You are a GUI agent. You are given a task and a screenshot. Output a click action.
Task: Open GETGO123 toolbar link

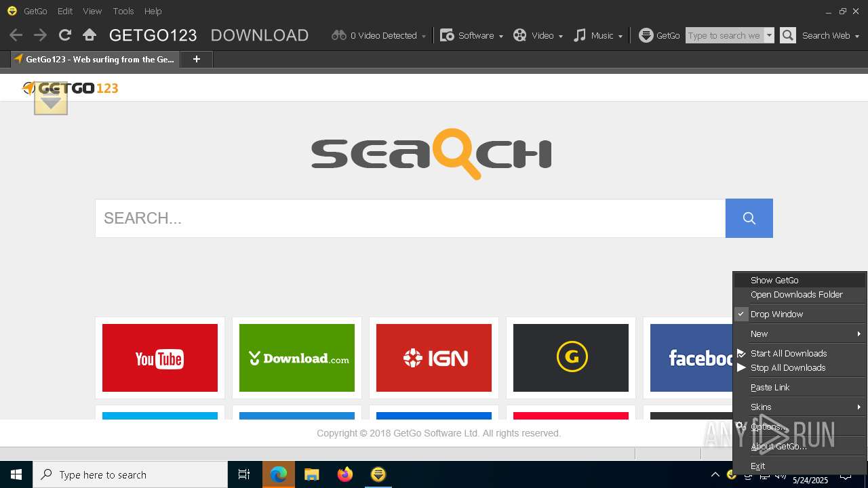click(x=153, y=35)
